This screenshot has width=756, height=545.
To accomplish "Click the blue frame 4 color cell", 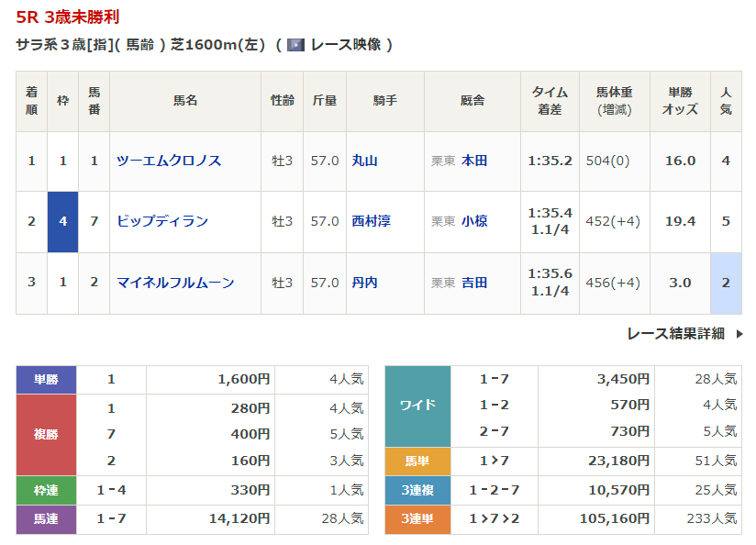I will coord(63,221).
